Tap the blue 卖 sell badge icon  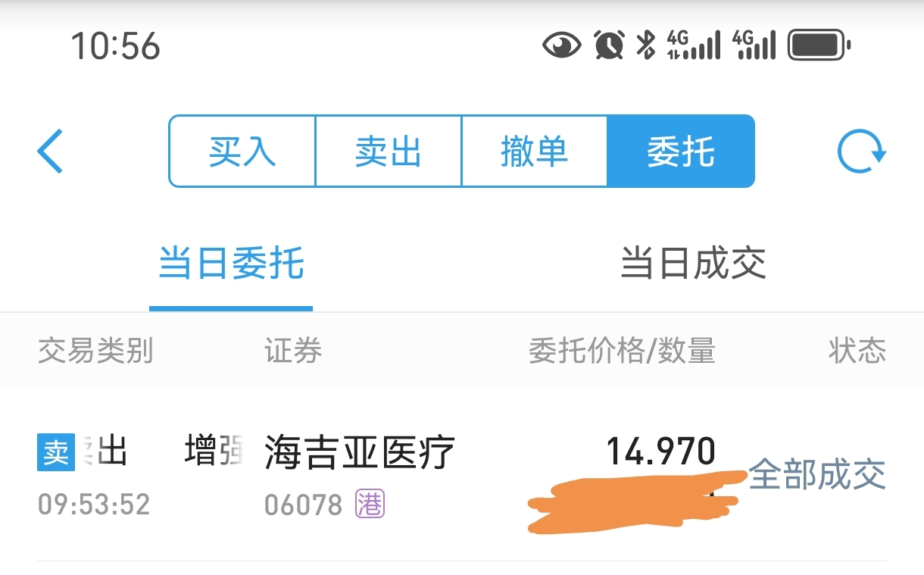click(56, 452)
